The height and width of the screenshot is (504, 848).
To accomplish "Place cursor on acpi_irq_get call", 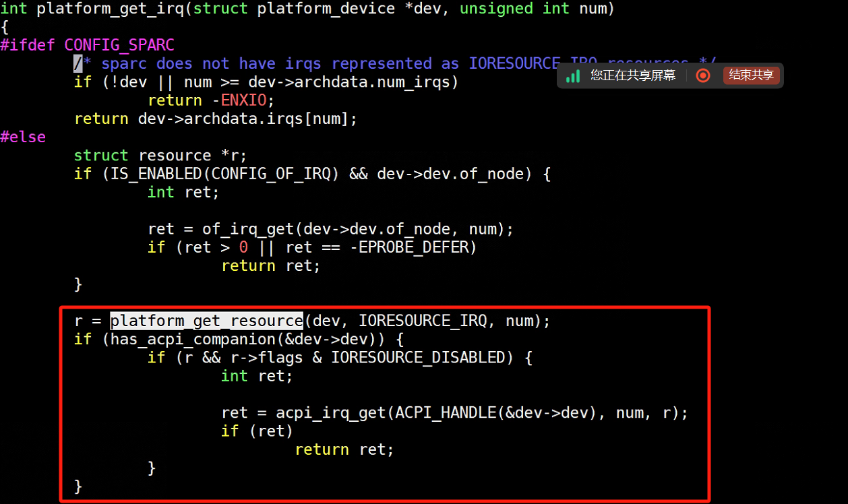I will coord(331,412).
